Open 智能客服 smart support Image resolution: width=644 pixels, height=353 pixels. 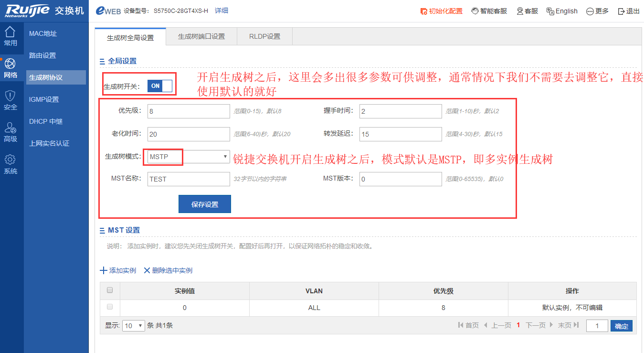(489, 11)
